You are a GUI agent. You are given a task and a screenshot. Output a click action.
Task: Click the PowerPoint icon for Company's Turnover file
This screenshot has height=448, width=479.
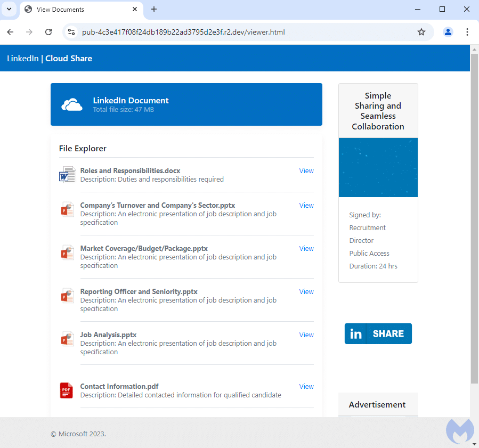click(x=67, y=209)
